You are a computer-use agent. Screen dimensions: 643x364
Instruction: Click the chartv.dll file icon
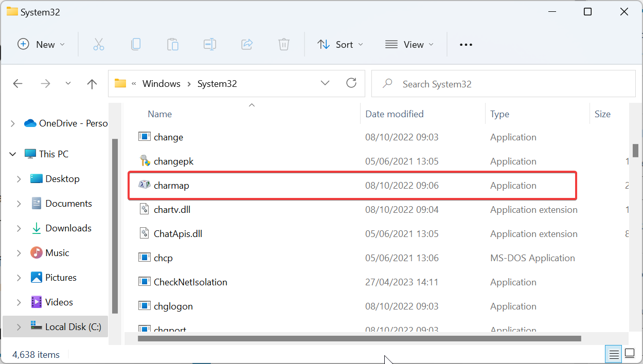144,209
